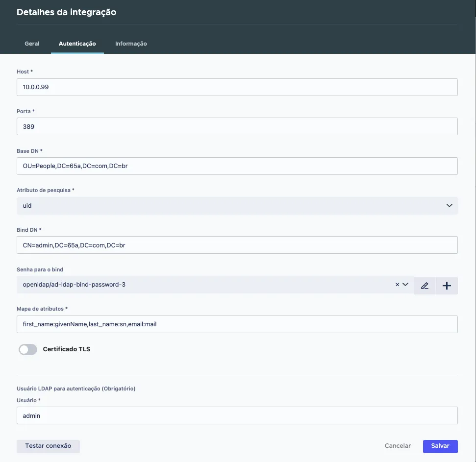Click the Senha para o bind label
Screen dimensions: 476x462
40,269
